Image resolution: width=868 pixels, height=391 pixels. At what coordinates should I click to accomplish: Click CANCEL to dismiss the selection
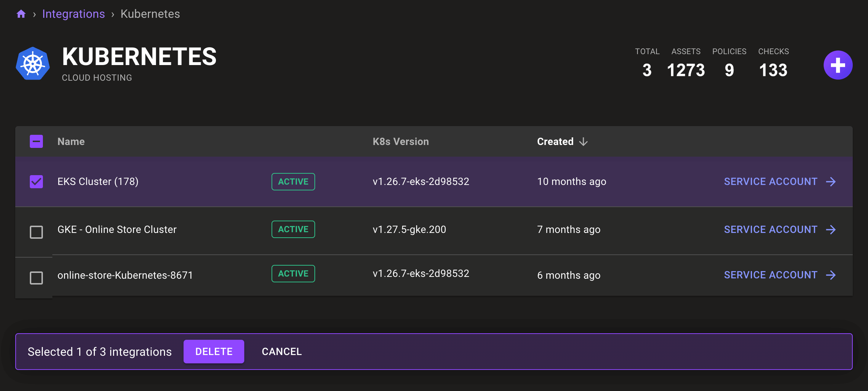(x=281, y=351)
